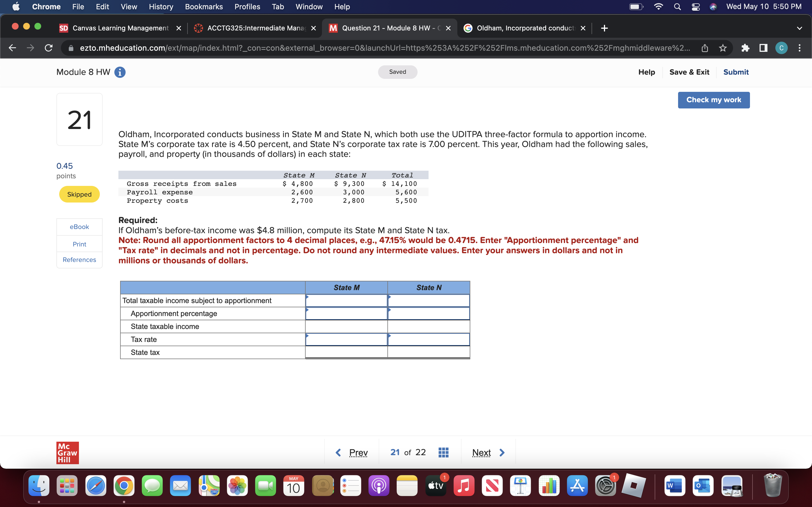
Task: Click the share icon in the address bar
Action: pos(704,48)
